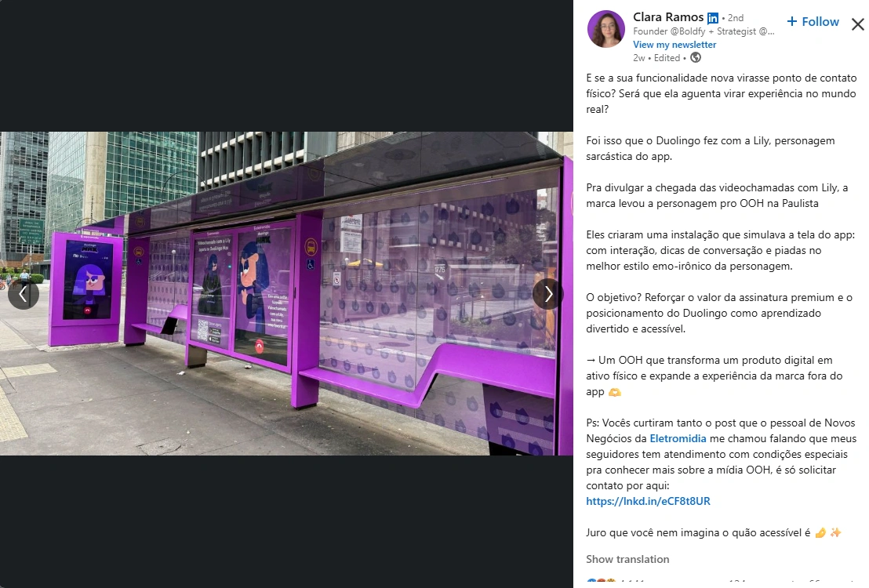Open the Eletromidia company mention
Viewport: 869px width, 588px height.
678,438
